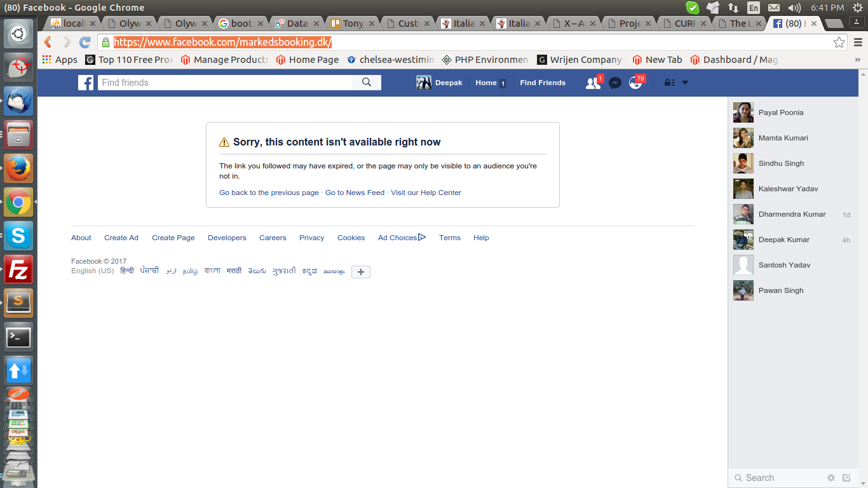
Task: Open the Chrome hamburger menu
Action: (858, 43)
